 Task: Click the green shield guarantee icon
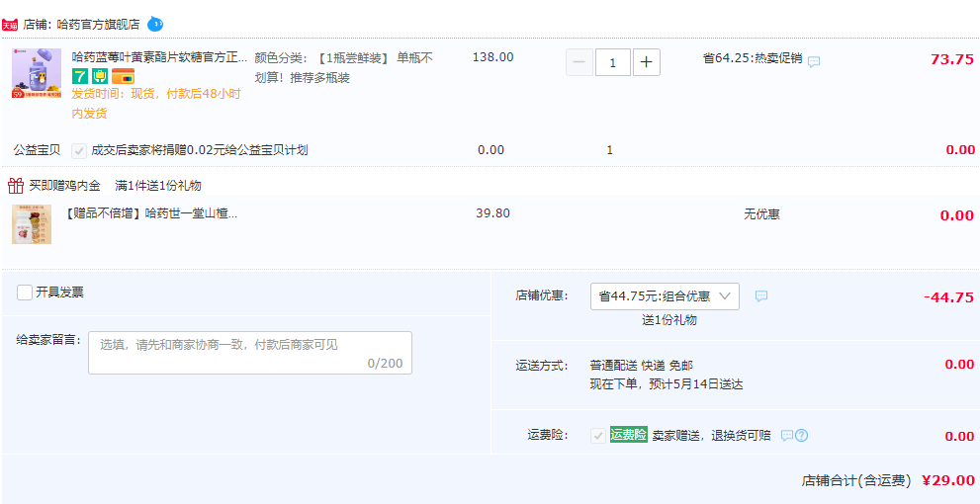[x=100, y=77]
